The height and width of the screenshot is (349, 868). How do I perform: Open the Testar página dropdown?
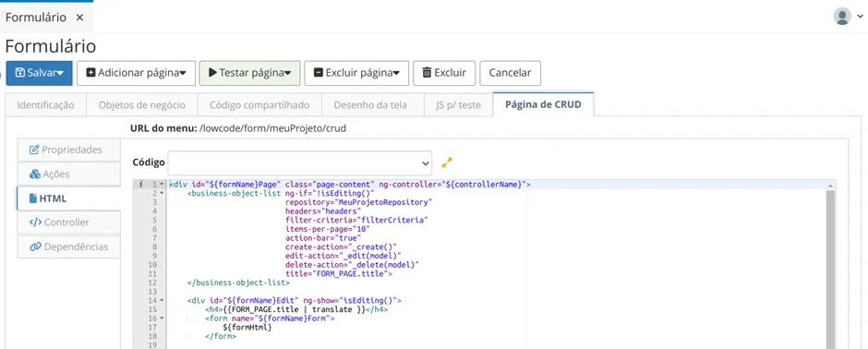[249, 73]
